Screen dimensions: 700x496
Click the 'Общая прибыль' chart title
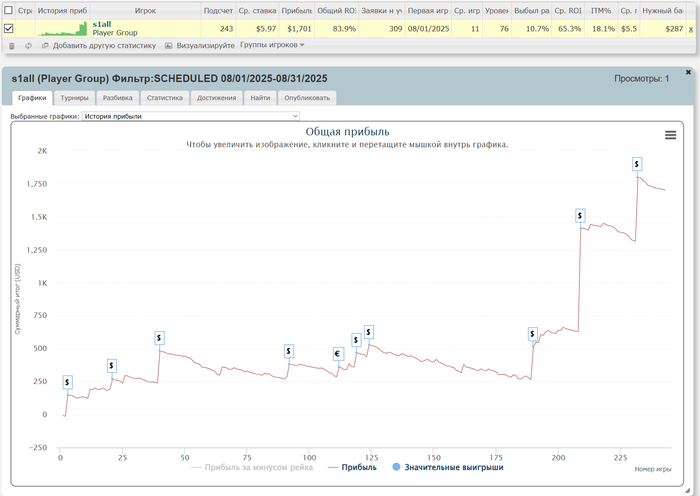(347, 132)
